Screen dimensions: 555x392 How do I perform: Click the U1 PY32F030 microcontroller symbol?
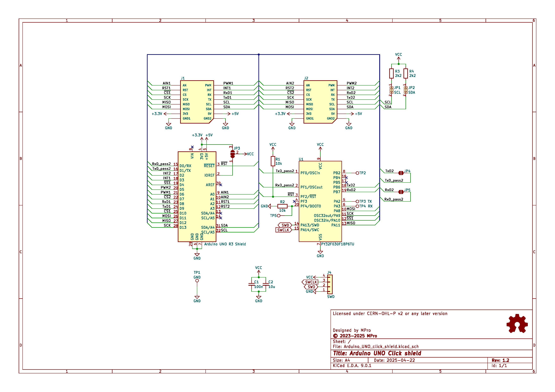coord(320,201)
